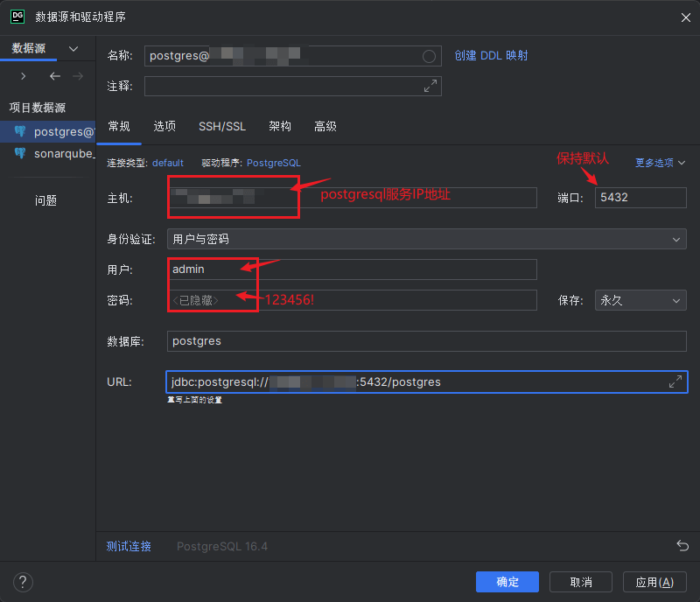Viewport: 700px width, 602px height.
Task: Confirm with the 确定 button
Action: pos(507,582)
